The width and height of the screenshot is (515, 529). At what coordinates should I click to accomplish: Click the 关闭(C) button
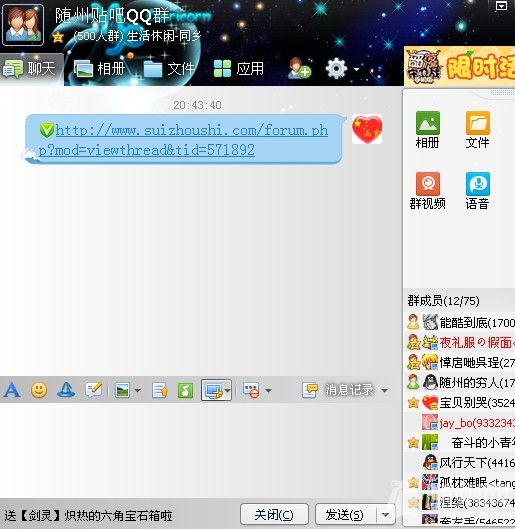(x=274, y=515)
